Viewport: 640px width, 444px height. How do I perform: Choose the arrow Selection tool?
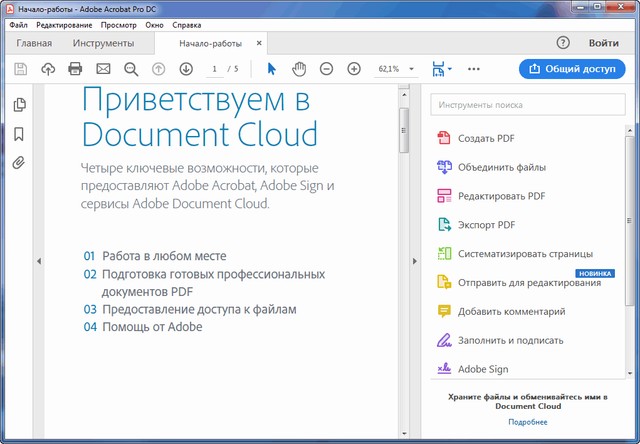click(271, 69)
